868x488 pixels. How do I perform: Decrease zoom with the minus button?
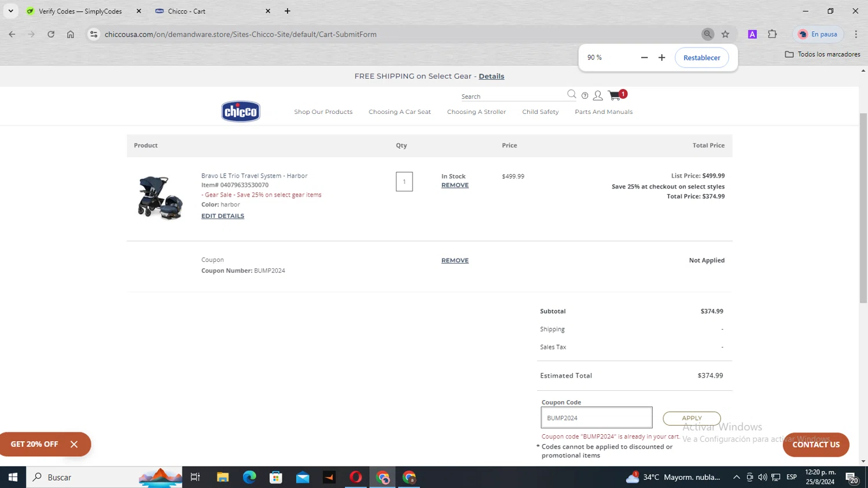click(644, 57)
